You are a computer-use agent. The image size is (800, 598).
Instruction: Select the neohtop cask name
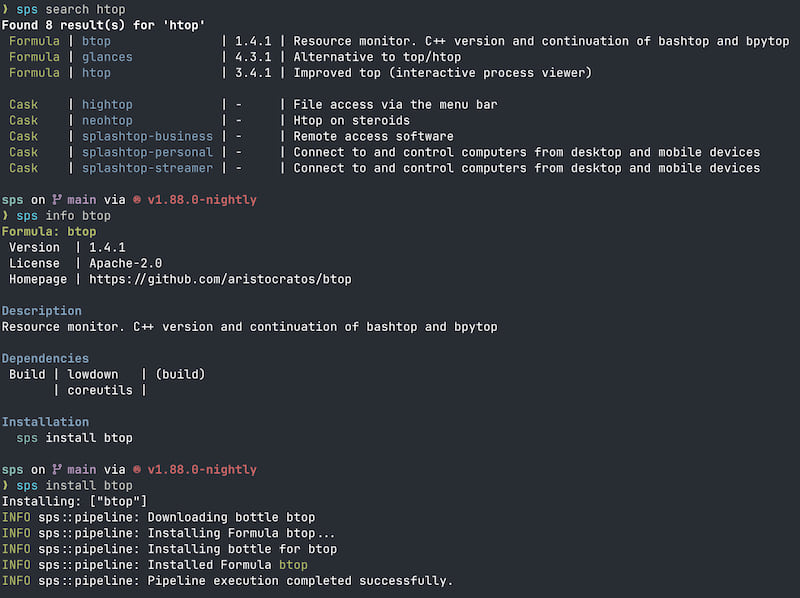[107, 120]
